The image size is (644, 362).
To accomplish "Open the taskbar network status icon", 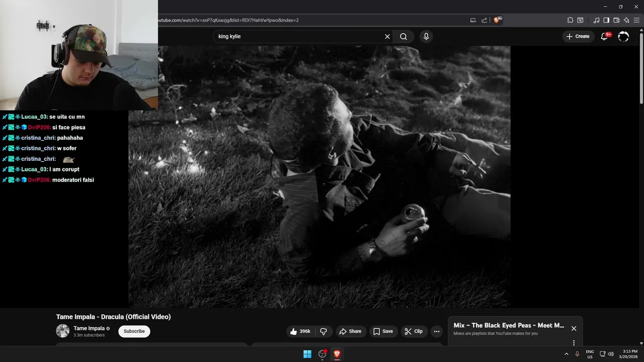I will tap(603, 354).
